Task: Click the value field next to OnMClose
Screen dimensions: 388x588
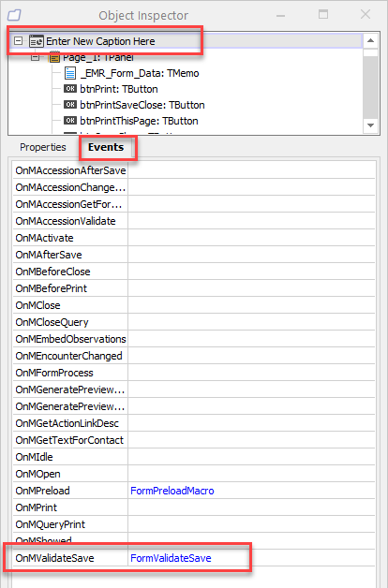Action: [251, 305]
